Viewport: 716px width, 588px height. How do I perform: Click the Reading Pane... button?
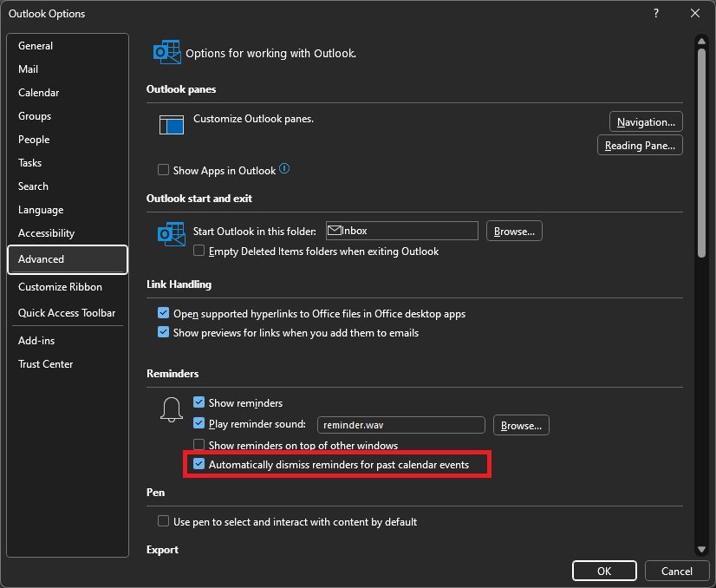(640, 146)
